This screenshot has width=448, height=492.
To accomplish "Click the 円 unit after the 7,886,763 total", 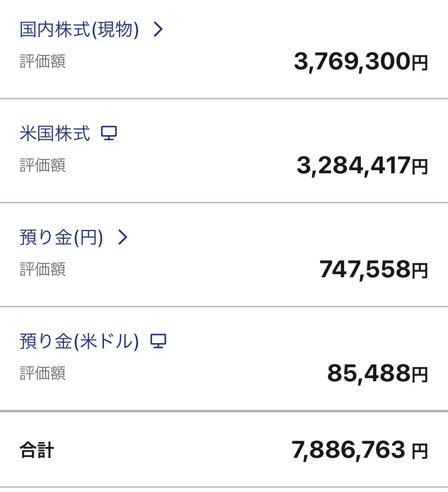I will (419, 451).
